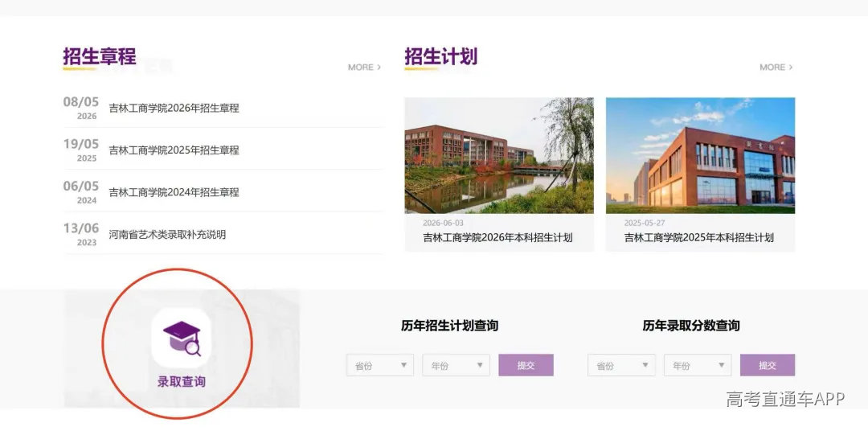Expand 省份 dropdown under 历年录取分数查询
868x431 pixels.
[x=621, y=366]
